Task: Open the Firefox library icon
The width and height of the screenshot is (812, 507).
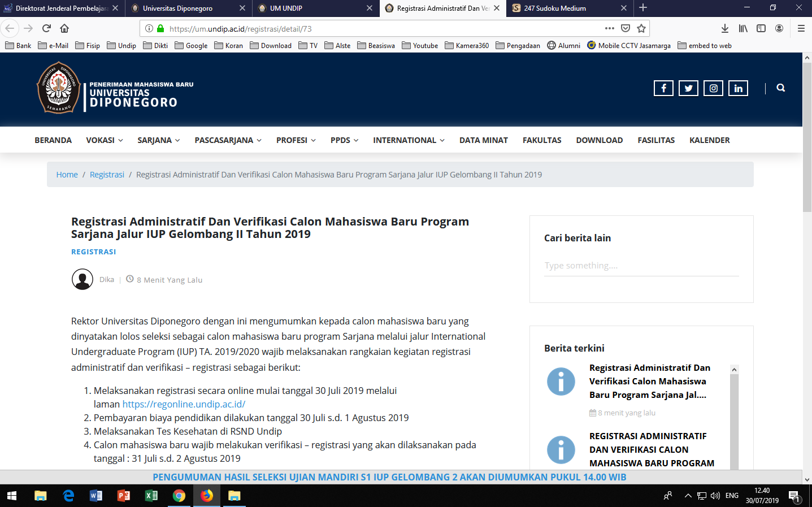Action: (743, 28)
